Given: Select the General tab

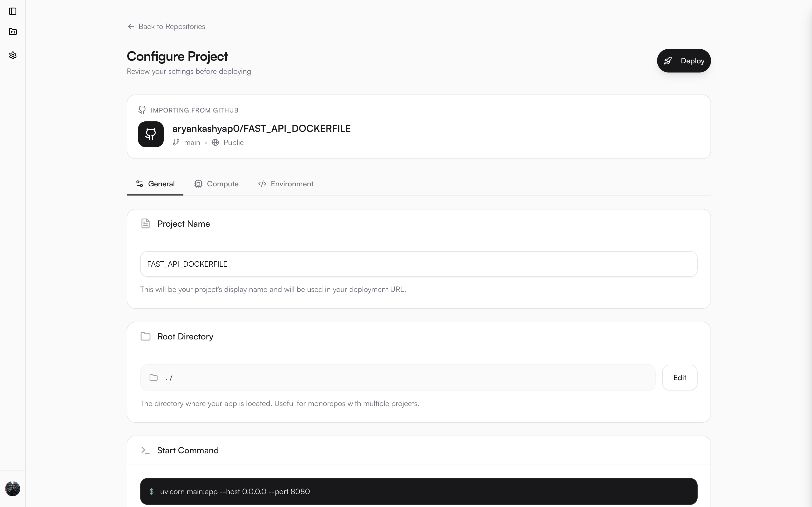Looking at the screenshot, I should click(x=155, y=184).
